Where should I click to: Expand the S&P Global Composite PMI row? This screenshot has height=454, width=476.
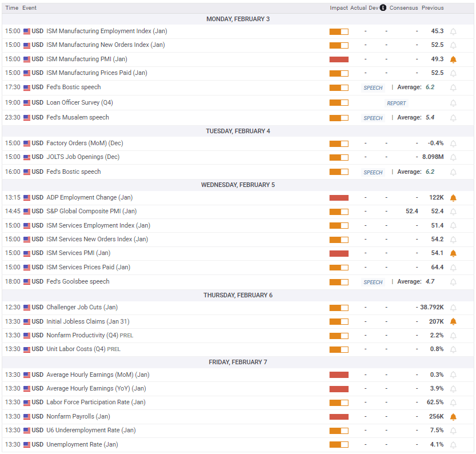[91, 212]
